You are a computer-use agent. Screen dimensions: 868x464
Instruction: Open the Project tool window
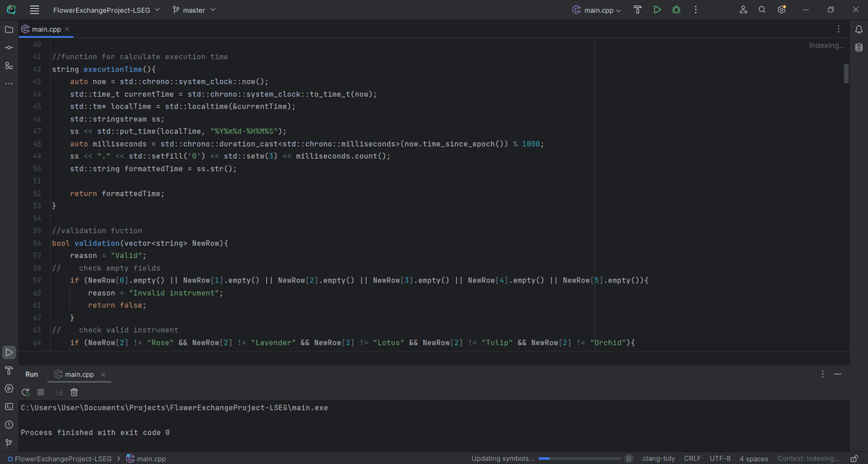8,28
